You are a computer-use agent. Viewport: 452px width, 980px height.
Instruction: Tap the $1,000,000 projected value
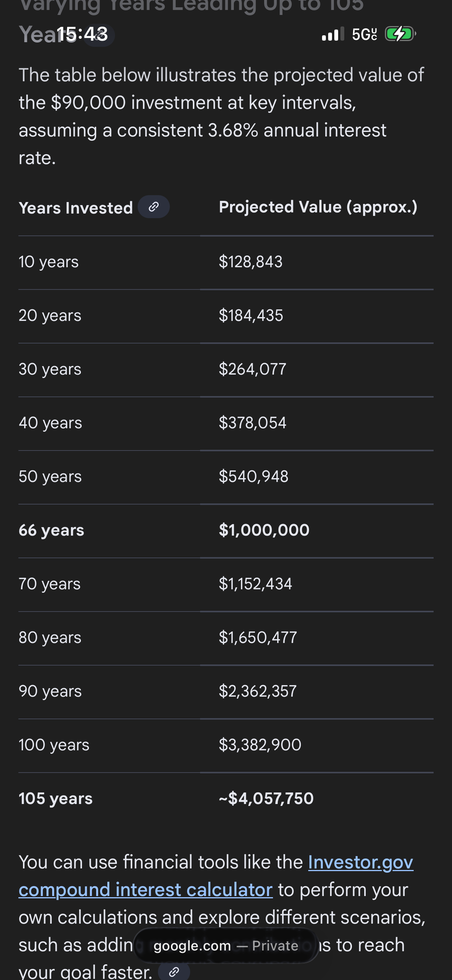264,530
